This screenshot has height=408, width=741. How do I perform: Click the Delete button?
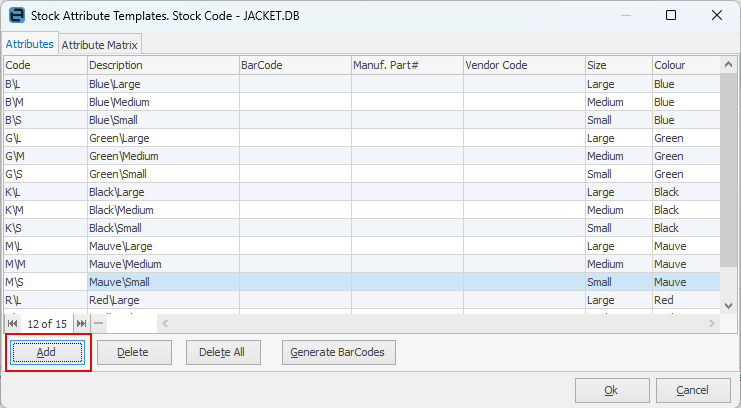(x=134, y=352)
